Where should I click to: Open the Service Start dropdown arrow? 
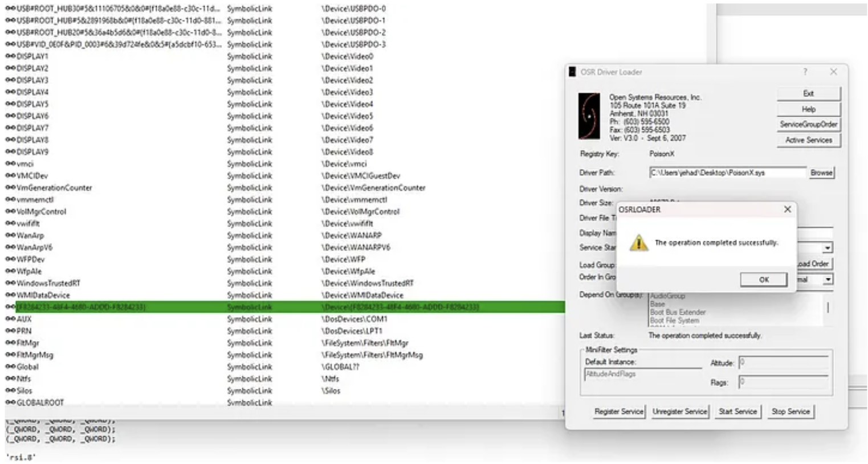pos(827,248)
